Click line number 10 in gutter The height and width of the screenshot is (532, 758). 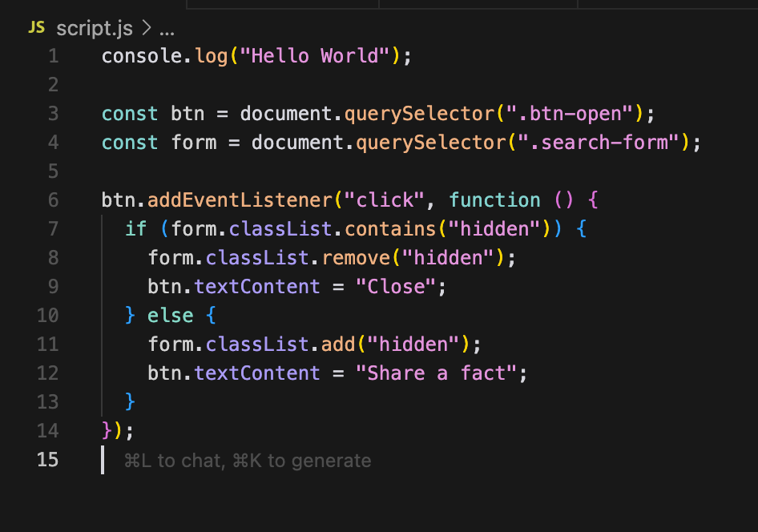click(x=47, y=316)
